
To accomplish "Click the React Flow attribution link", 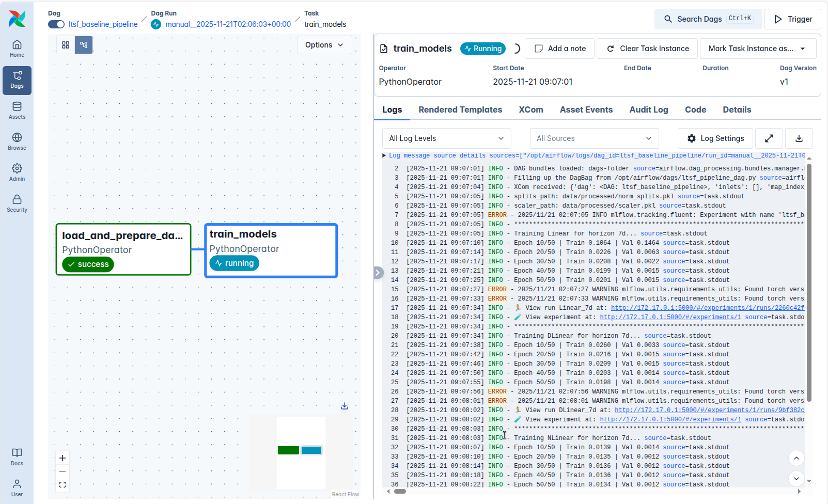I will click(346, 495).
